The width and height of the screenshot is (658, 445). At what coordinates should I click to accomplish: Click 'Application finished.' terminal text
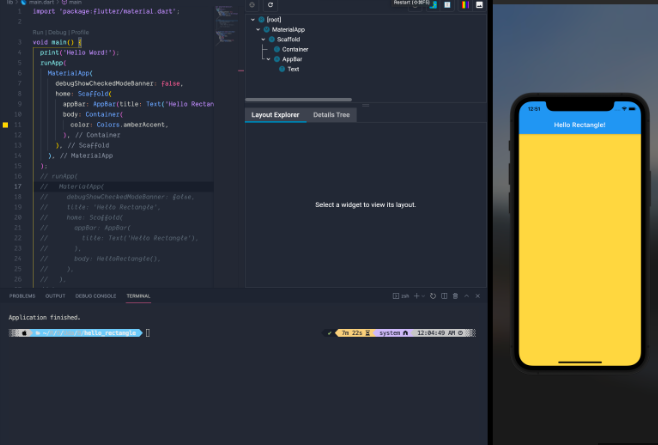click(44, 317)
